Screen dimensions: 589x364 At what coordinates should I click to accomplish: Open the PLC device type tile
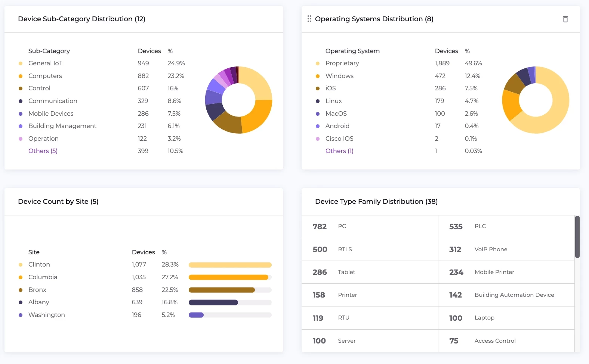point(506,227)
